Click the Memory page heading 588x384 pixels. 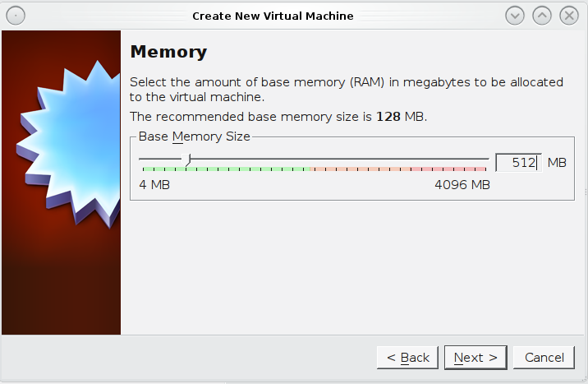168,52
